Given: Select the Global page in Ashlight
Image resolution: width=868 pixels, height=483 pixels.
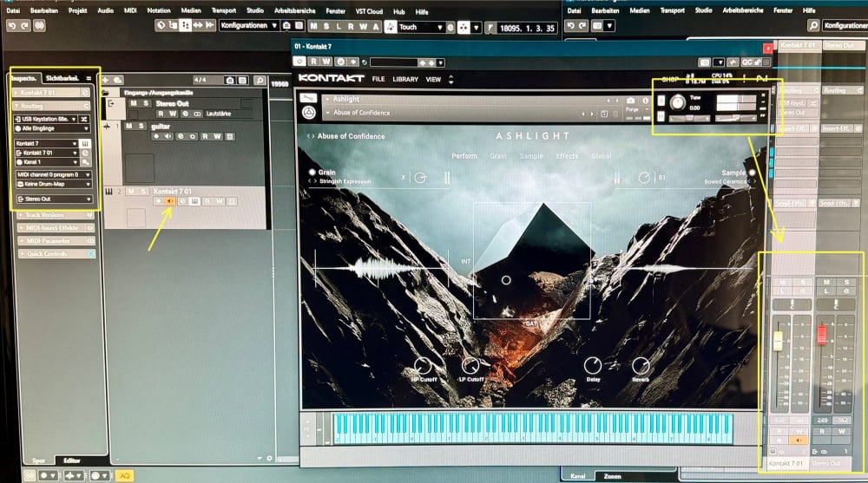Looking at the screenshot, I should (601, 156).
